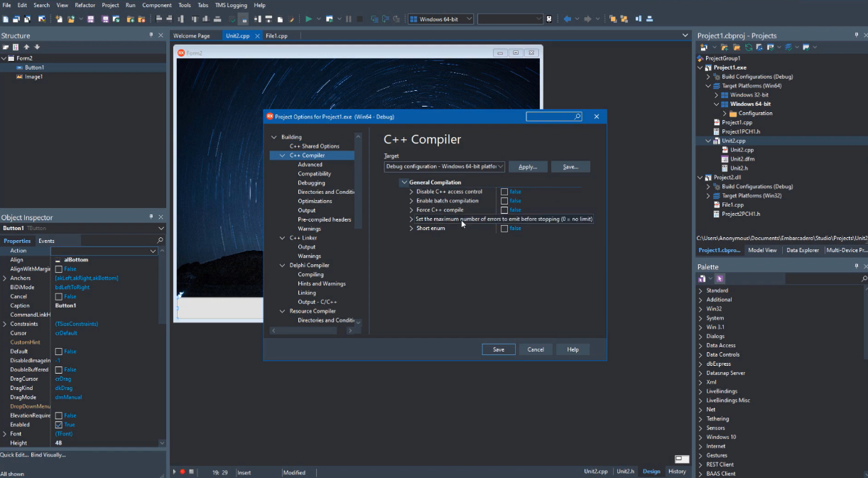Open the Refactor menu
The image size is (868, 478).
click(85, 5)
